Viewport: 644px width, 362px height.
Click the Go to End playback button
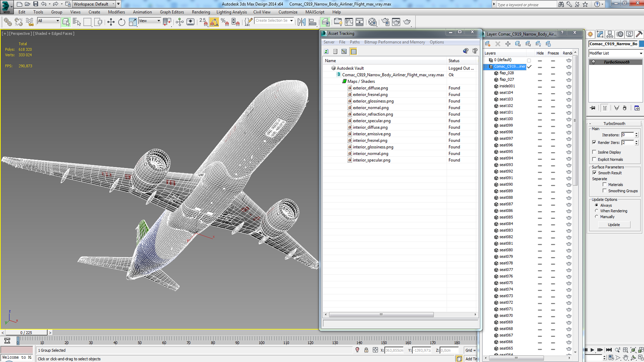(609, 350)
